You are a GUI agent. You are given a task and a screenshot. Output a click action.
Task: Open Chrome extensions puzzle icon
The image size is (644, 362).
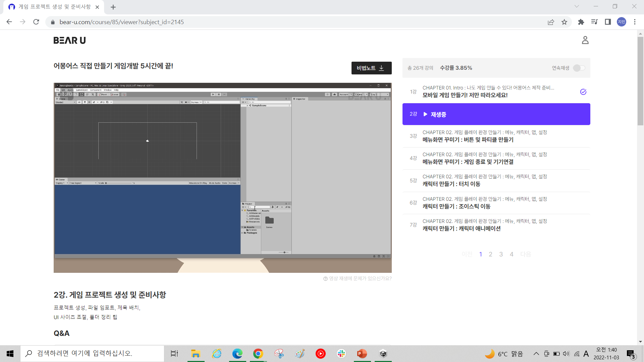581,22
